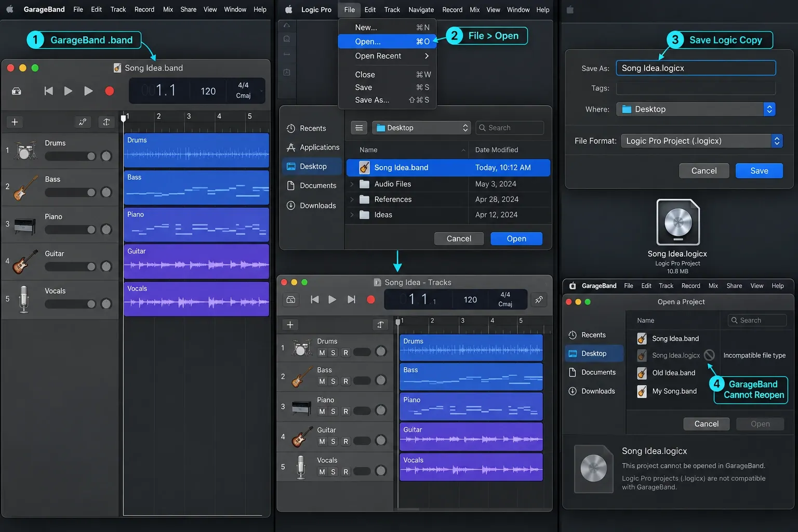Select the Vocals microphone icon in Song Idea.band
Viewport: 798px width, 532px height.
click(24, 299)
